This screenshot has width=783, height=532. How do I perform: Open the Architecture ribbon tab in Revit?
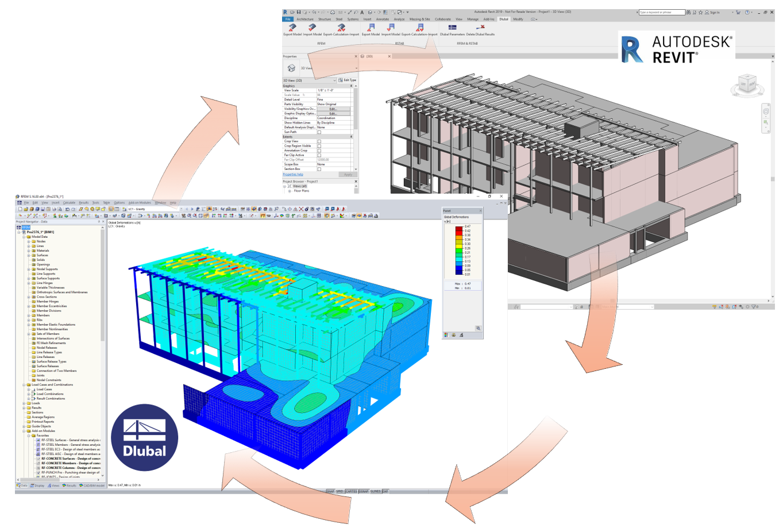pyautogui.click(x=305, y=19)
